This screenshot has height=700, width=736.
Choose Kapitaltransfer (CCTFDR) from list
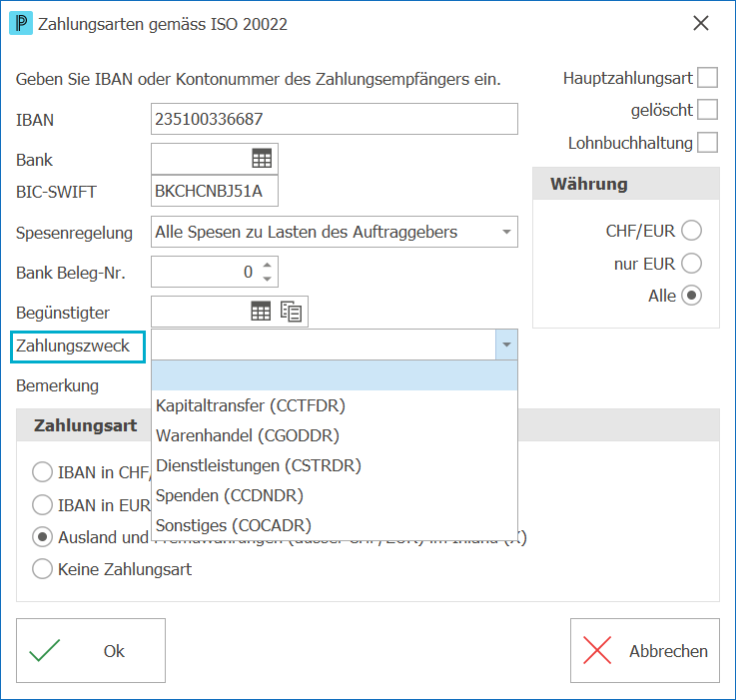(335, 405)
